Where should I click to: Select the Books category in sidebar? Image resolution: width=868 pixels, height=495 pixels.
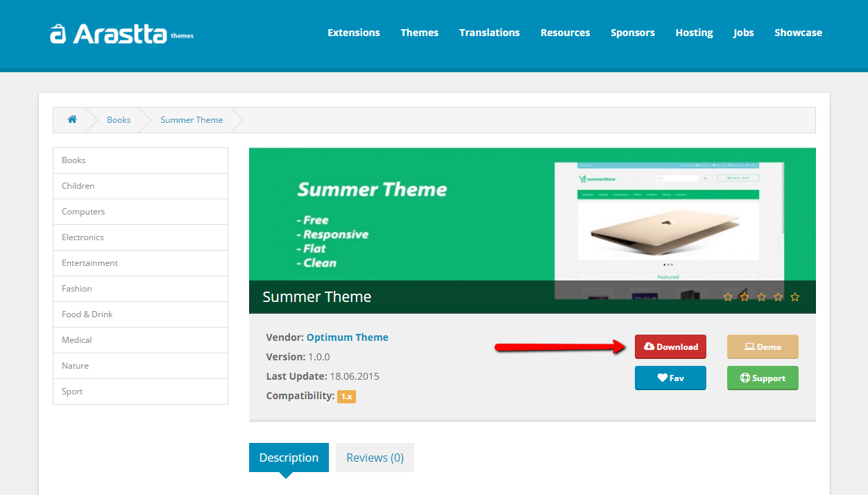pos(140,160)
